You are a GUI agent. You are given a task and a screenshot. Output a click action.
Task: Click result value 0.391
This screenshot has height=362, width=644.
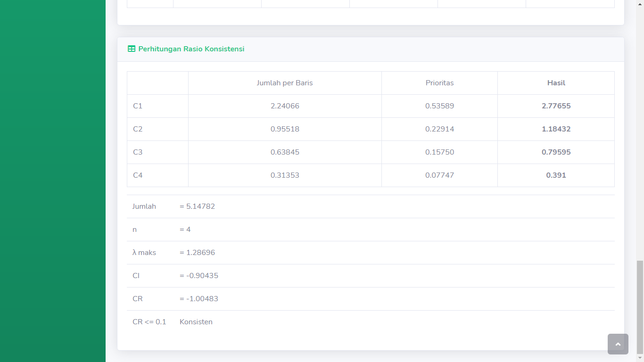556,175
